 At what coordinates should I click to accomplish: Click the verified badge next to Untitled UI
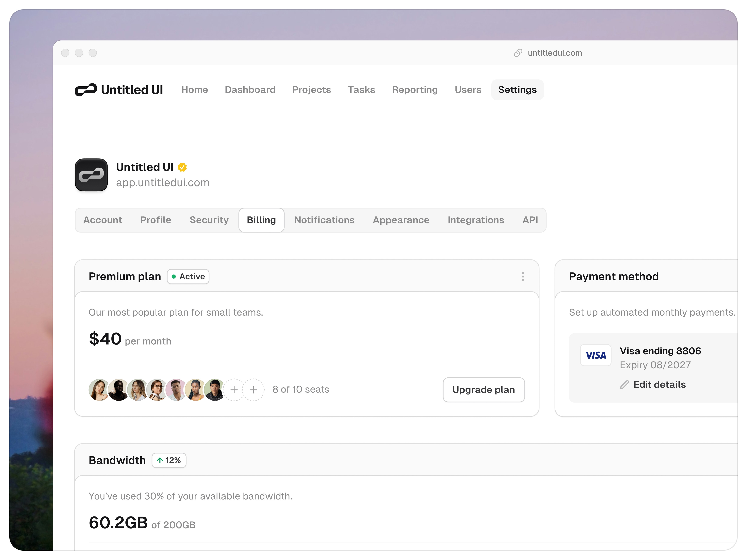tap(182, 167)
